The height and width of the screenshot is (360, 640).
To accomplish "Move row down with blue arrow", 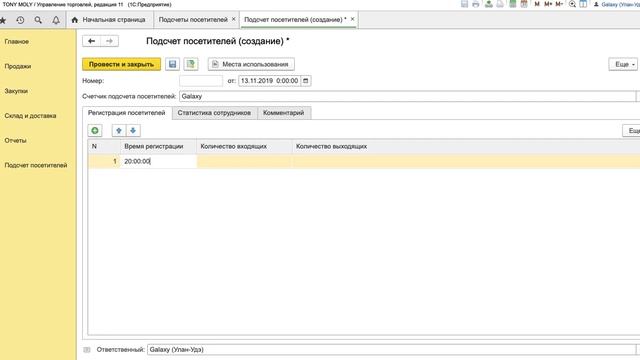I will (133, 131).
